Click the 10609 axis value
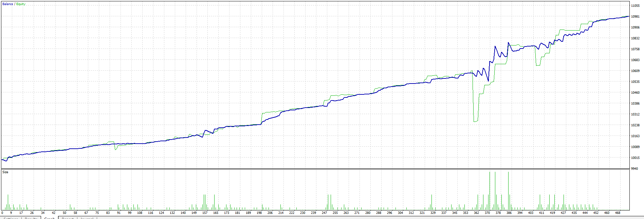This screenshot has width=644, height=219. click(635, 71)
